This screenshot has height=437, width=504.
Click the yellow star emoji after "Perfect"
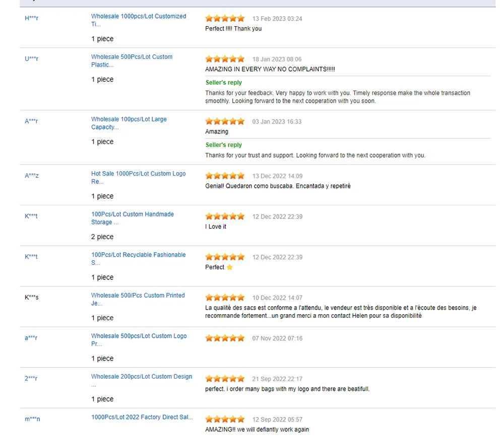coord(230,267)
